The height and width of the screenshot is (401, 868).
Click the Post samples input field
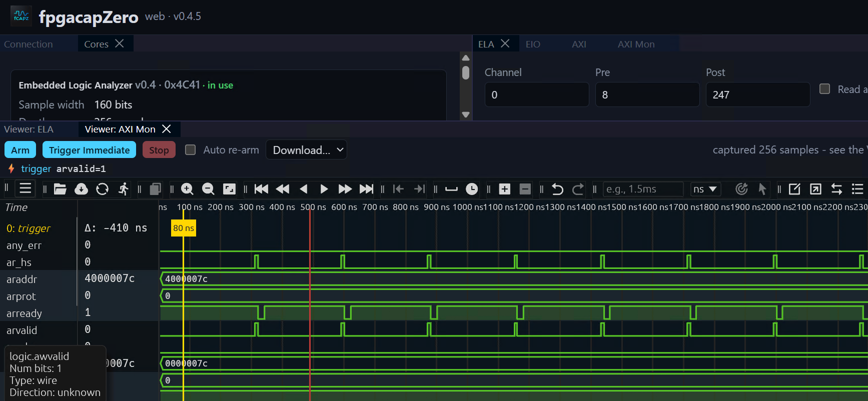[758, 94]
